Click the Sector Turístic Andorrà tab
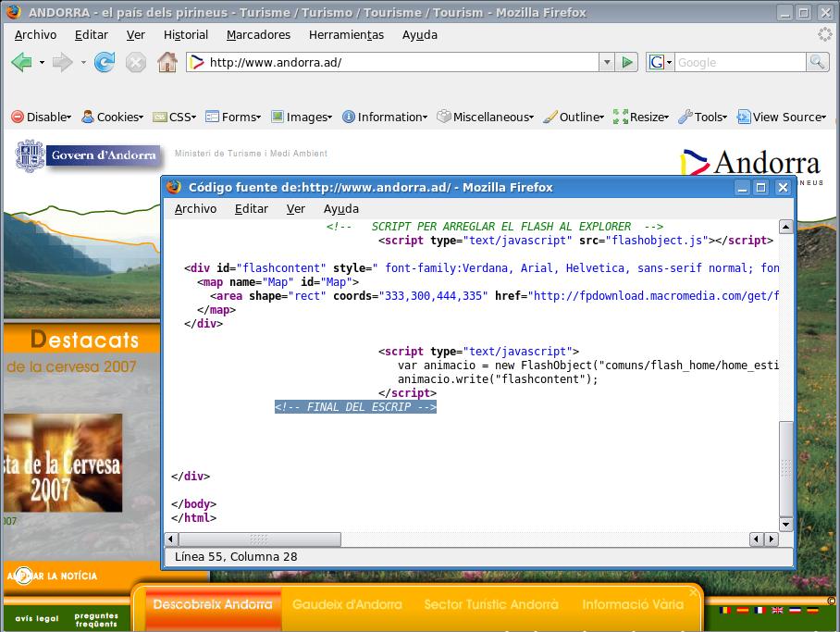This screenshot has width=840, height=632. pyautogui.click(x=491, y=604)
